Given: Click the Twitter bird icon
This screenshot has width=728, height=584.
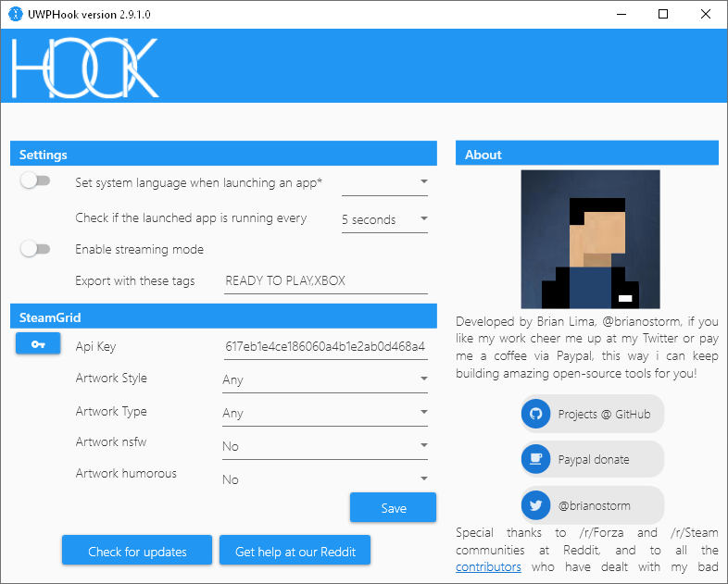Looking at the screenshot, I should (535, 505).
